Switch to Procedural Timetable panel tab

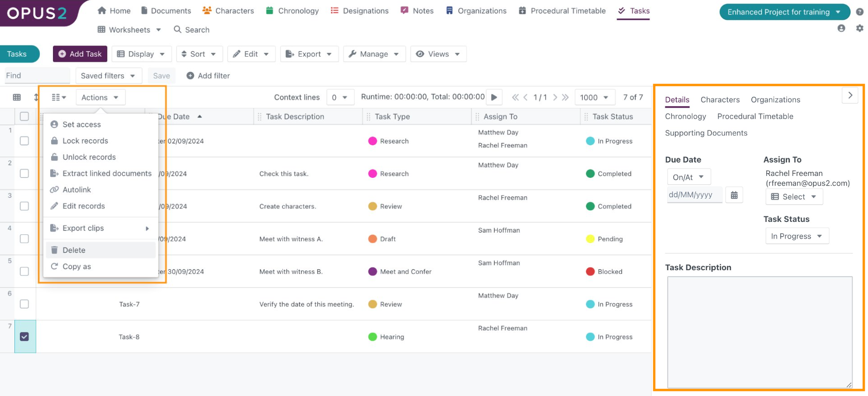(x=755, y=116)
